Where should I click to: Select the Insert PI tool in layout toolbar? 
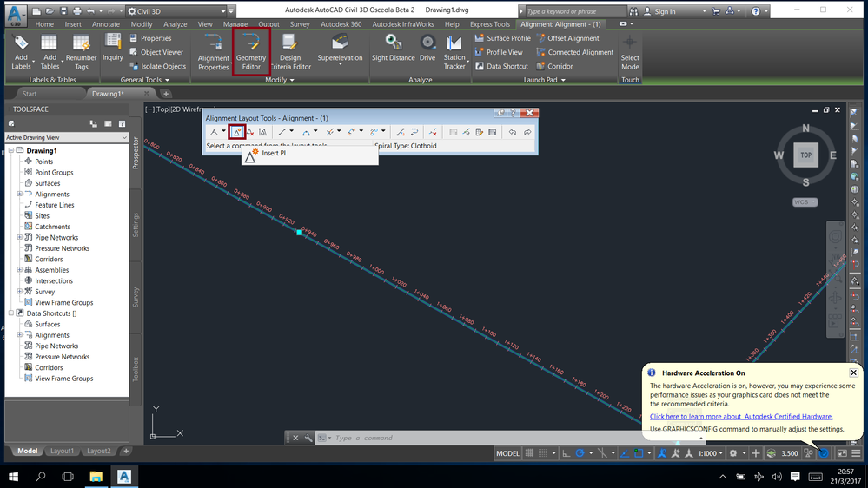pos(237,132)
